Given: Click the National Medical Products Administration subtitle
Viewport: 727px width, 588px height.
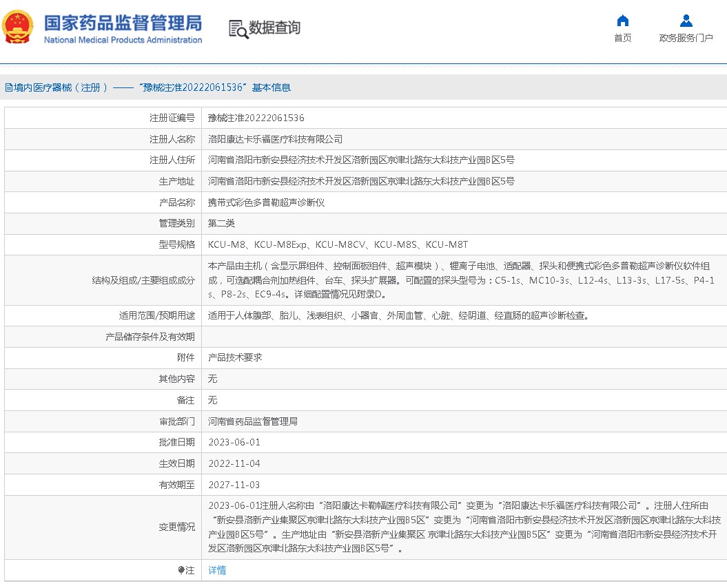Looking at the screenshot, I should [123, 40].
